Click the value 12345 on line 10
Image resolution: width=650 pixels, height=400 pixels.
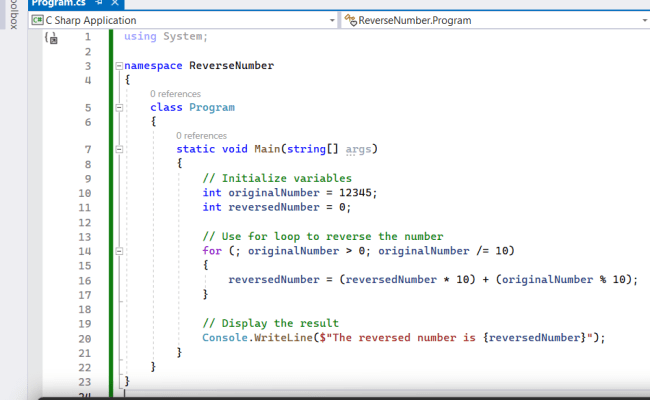355,193
